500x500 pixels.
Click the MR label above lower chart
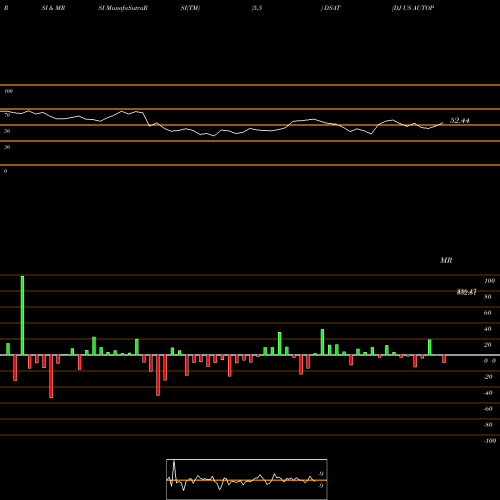(x=446, y=260)
